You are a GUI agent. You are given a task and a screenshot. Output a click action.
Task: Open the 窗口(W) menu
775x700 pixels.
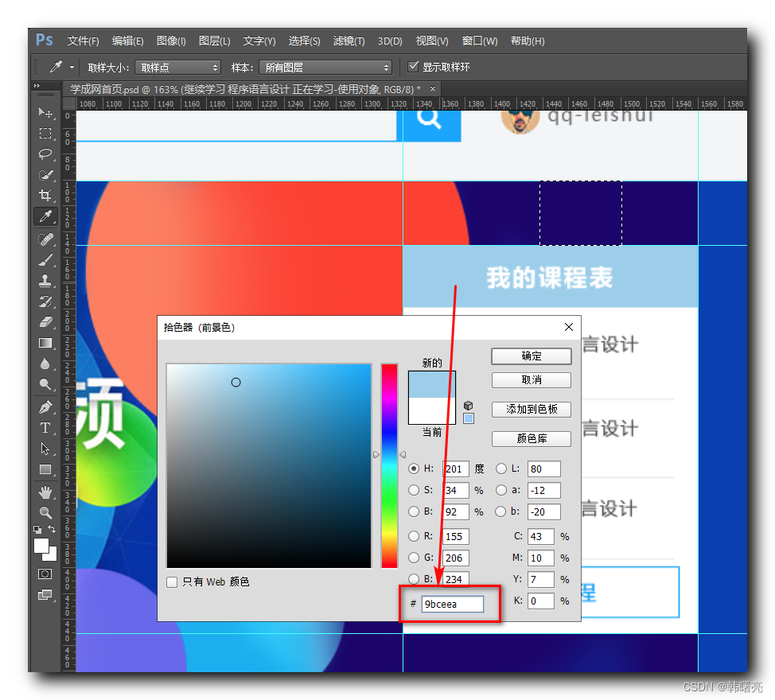click(480, 41)
